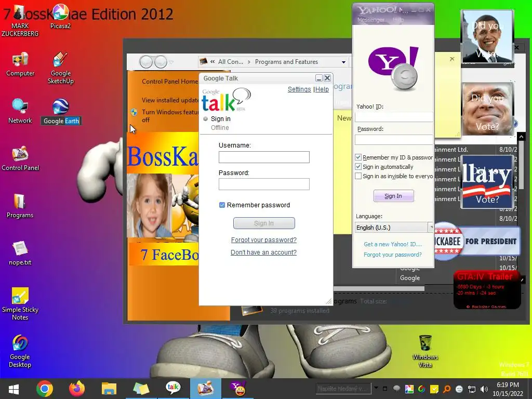Open the Help menu in Yahoo Messenger

tap(398, 20)
